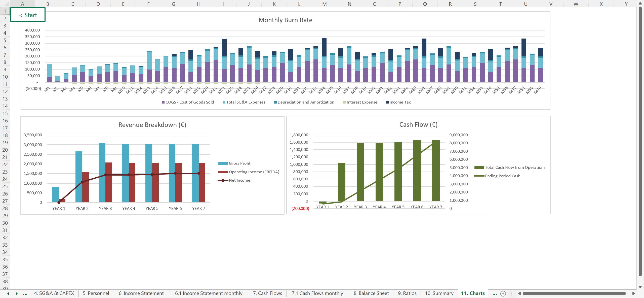Click vertical scrollbar down arrow
This screenshot has height=298, width=644.
(640, 287)
